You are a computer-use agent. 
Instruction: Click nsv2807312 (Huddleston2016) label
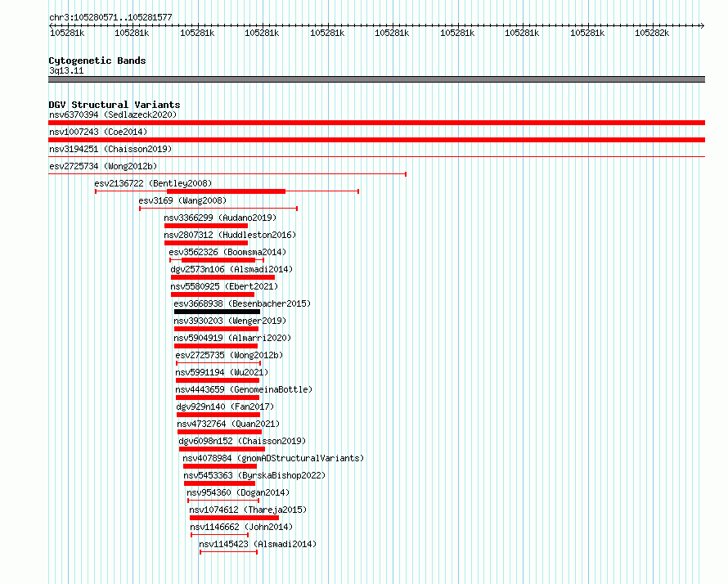pos(230,235)
